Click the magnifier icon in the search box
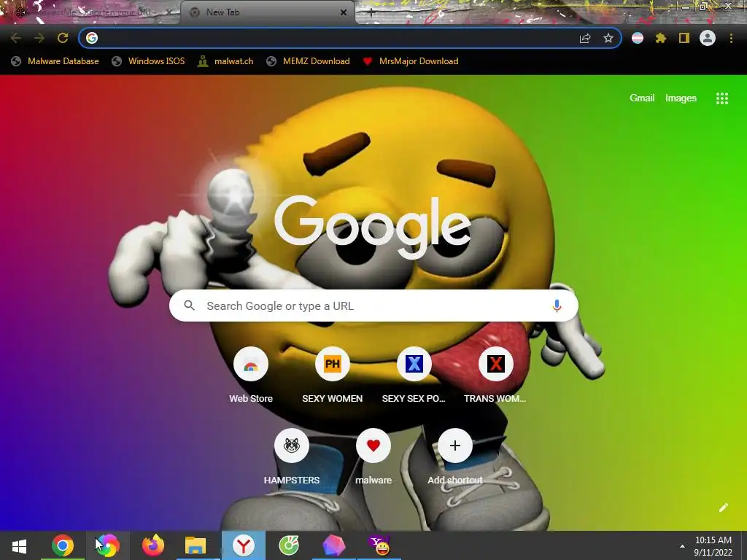 [x=189, y=306]
